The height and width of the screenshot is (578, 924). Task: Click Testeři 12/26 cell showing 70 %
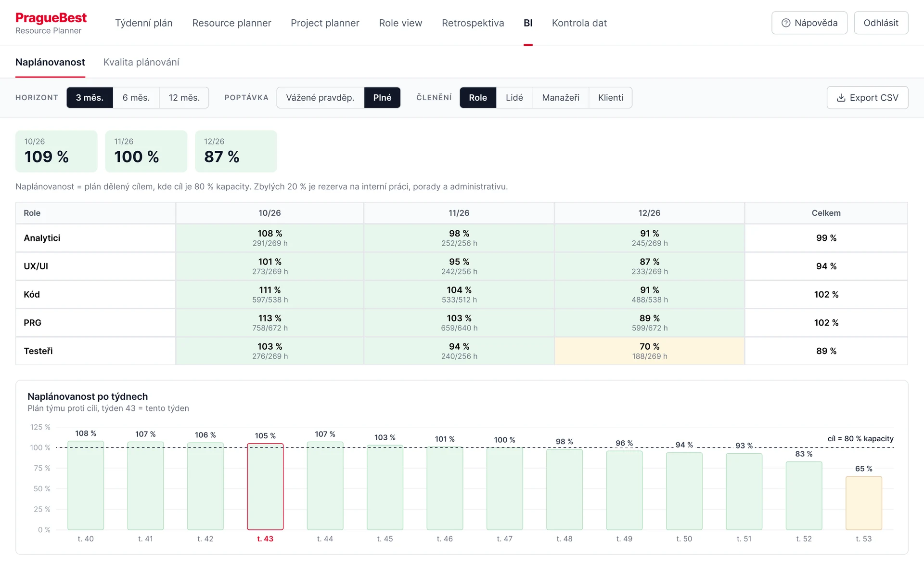tap(649, 351)
